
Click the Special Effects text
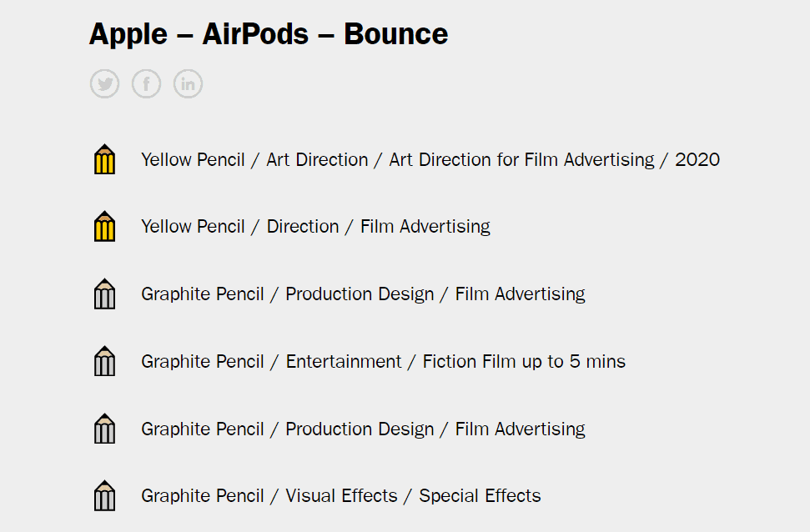click(480, 496)
